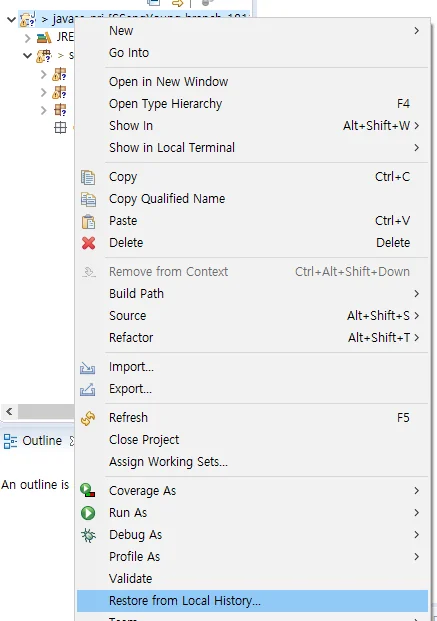Viewport: 437px width, 621px height.
Task: Click the Coverage As icon
Action: click(x=88, y=491)
